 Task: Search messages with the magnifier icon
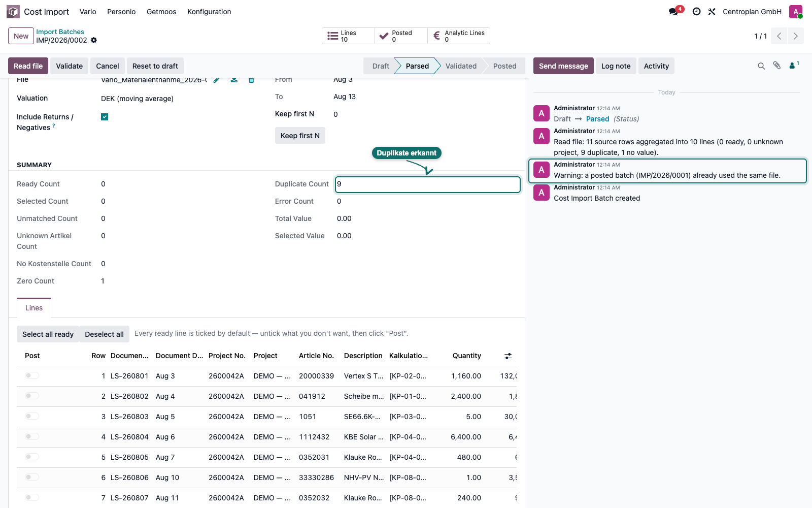click(x=761, y=66)
